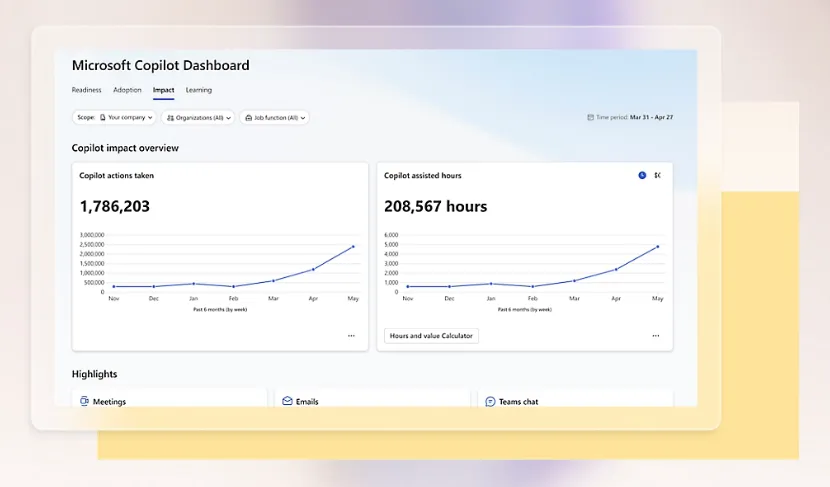The height and width of the screenshot is (487, 830).
Task: Switch to the Learning tab
Action: [x=199, y=90]
